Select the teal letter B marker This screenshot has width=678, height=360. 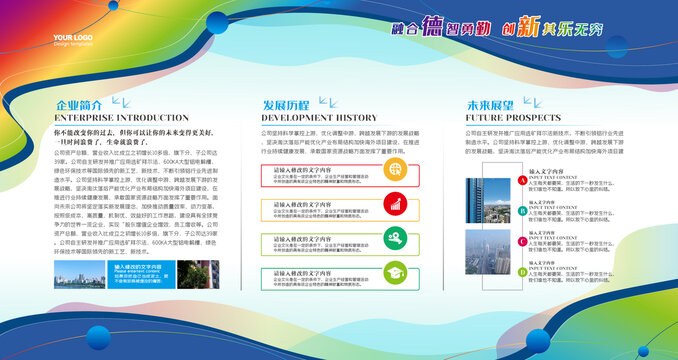click(522, 211)
